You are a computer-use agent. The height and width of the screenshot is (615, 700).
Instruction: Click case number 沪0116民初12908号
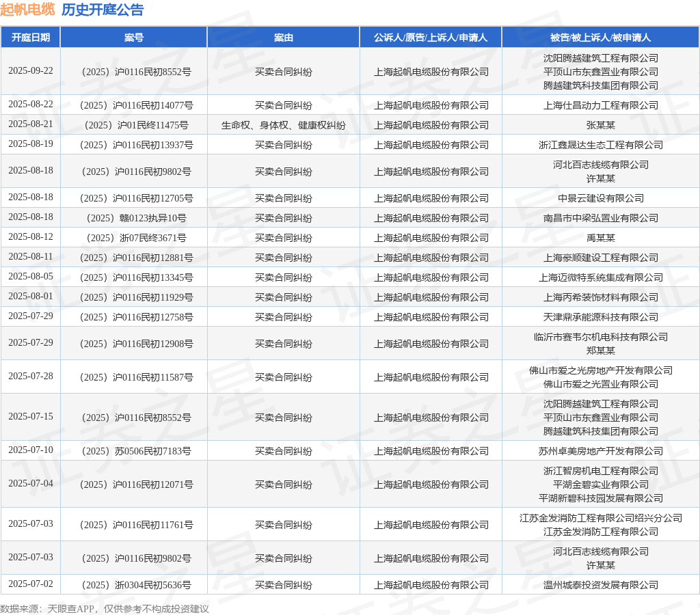pos(136,344)
